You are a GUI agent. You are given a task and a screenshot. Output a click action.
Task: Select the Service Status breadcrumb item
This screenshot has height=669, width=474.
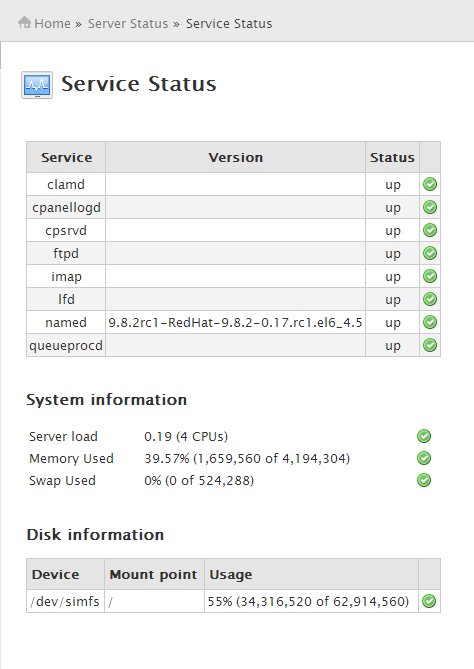[229, 23]
